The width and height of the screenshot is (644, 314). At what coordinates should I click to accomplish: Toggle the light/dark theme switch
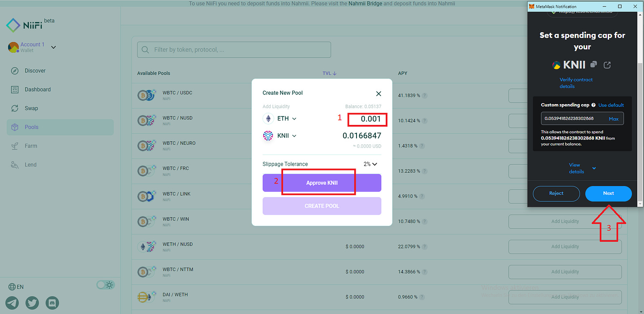click(x=106, y=285)
